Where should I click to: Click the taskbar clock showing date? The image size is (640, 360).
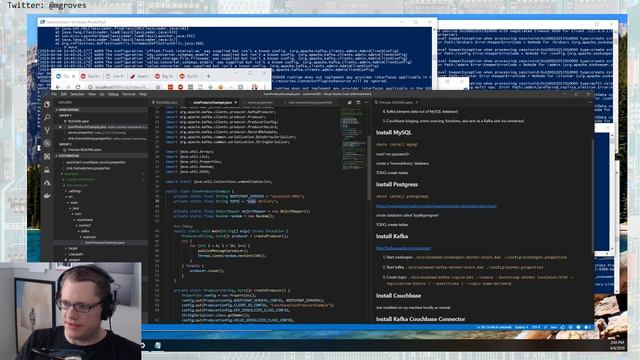pos(618,345)
